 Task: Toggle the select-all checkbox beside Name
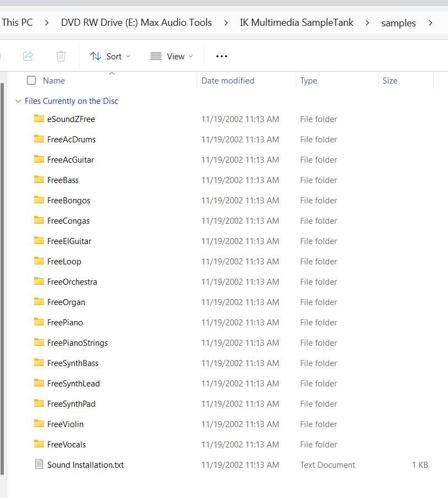[31, 80]
